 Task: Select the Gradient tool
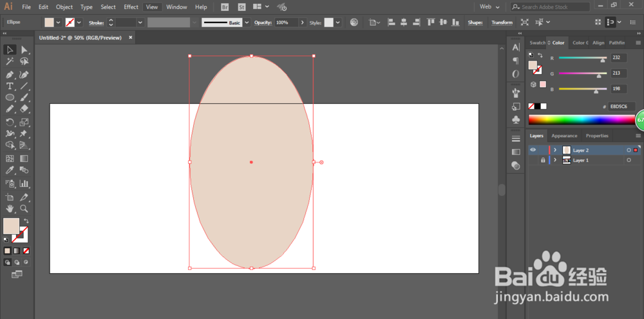coord(24,159)
